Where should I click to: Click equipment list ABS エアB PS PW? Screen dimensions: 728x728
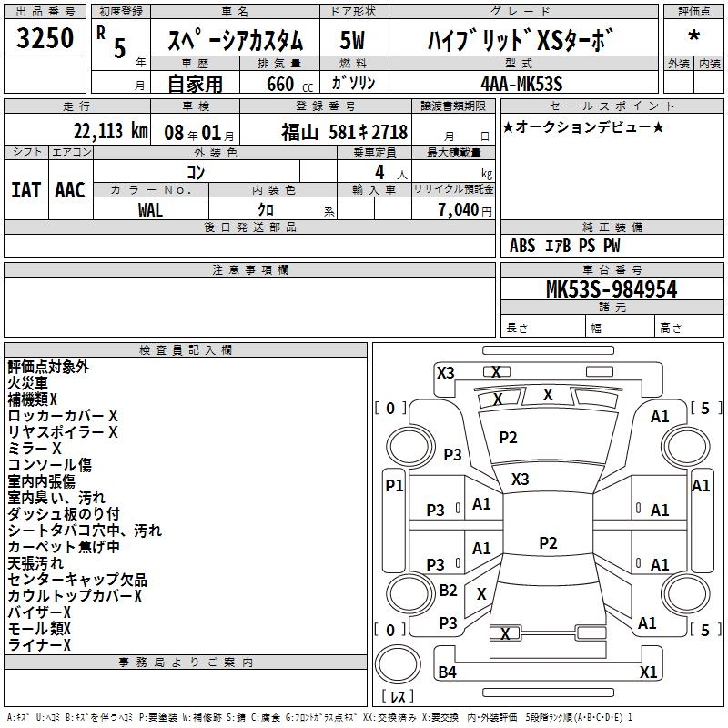click(564, 246)
